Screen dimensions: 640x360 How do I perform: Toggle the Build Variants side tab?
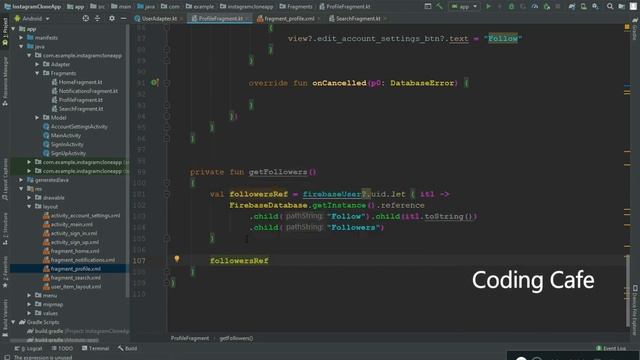click(5, 317)
